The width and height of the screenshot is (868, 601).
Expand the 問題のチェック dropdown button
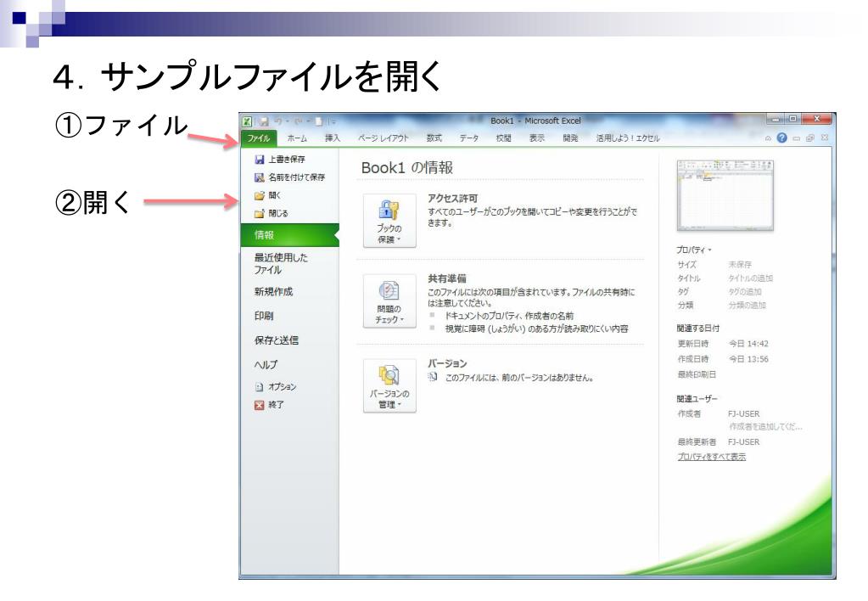389,300
